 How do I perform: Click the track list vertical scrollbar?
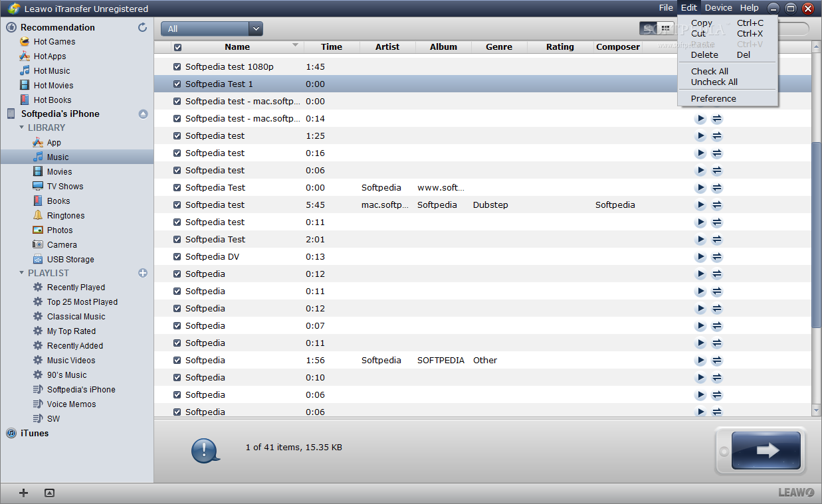816,234
